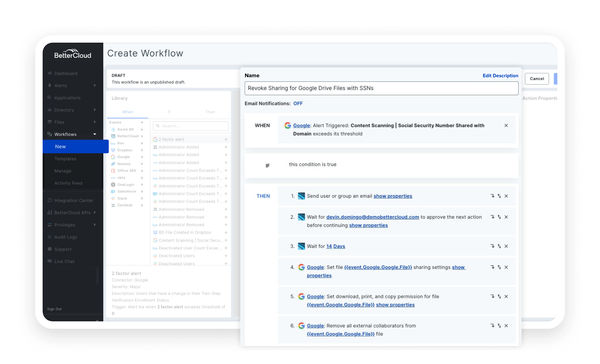Switch to the When library tab

point(128,112)
